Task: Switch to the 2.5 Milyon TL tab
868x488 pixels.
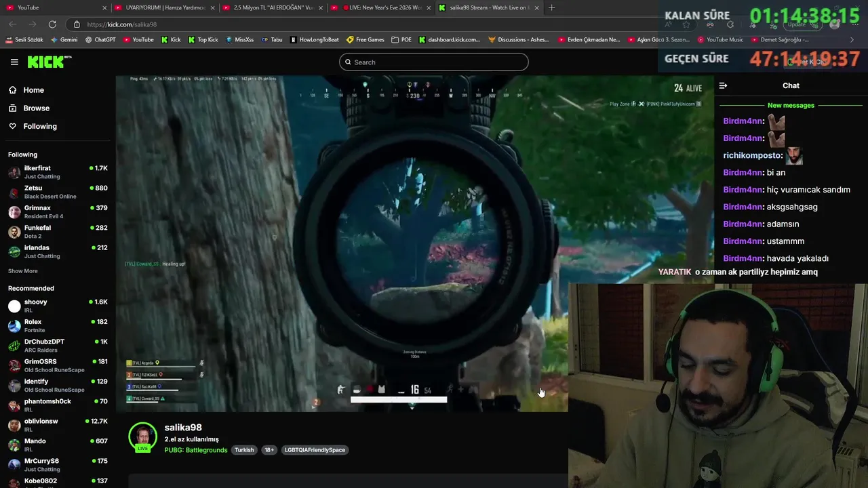Action: (273, 7)
